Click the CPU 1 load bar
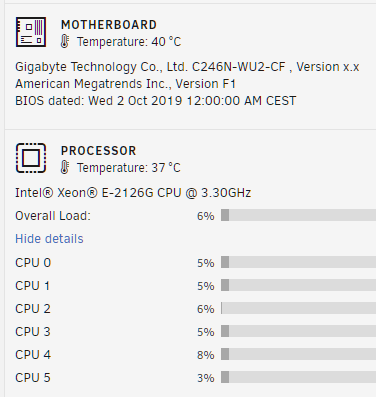The image size is (376, 397). click(298, 285)
